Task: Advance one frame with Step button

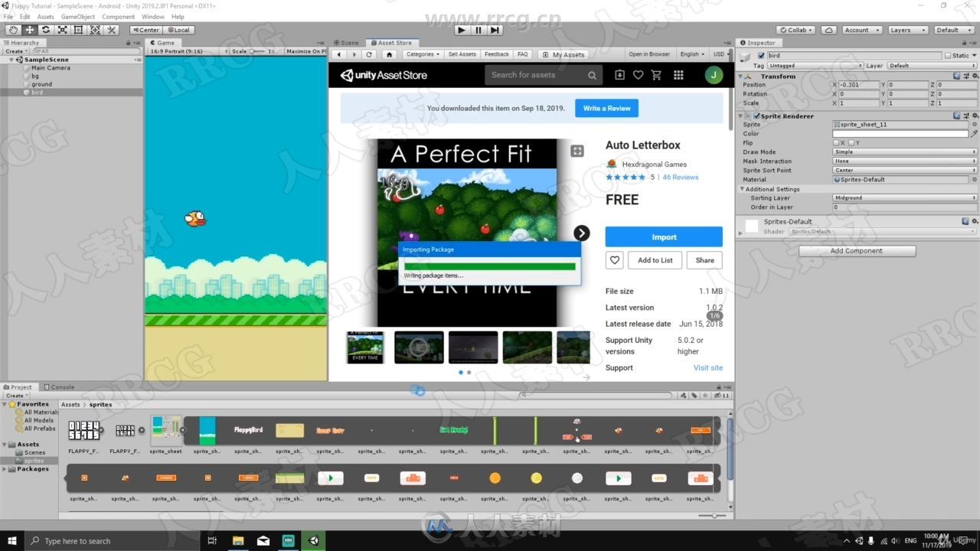Action: tap(495, 30)
